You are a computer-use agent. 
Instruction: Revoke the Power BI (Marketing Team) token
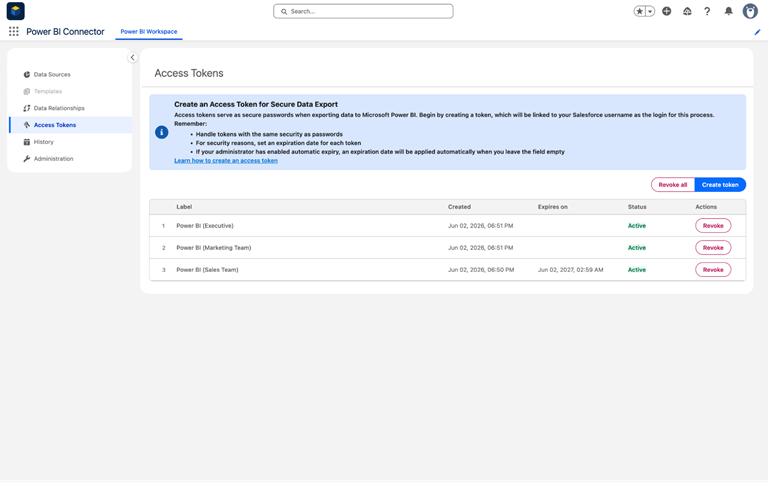pos(713,248)
